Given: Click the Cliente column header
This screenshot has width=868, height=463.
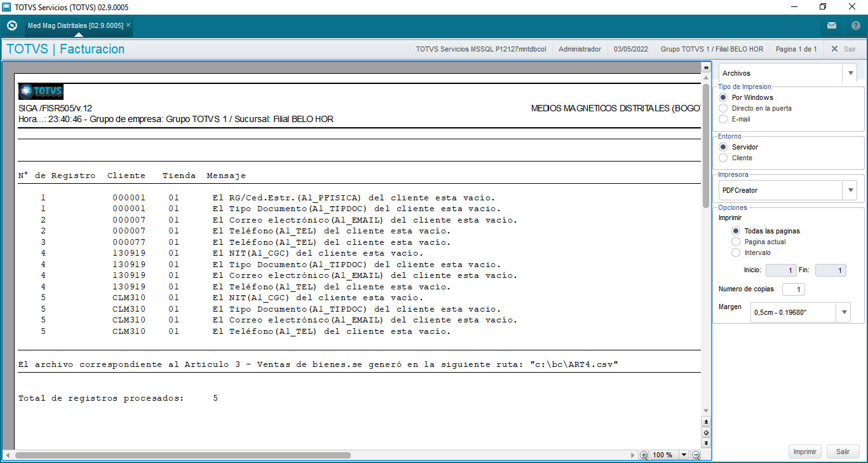Looking at the screenshot, I should 126,176.
